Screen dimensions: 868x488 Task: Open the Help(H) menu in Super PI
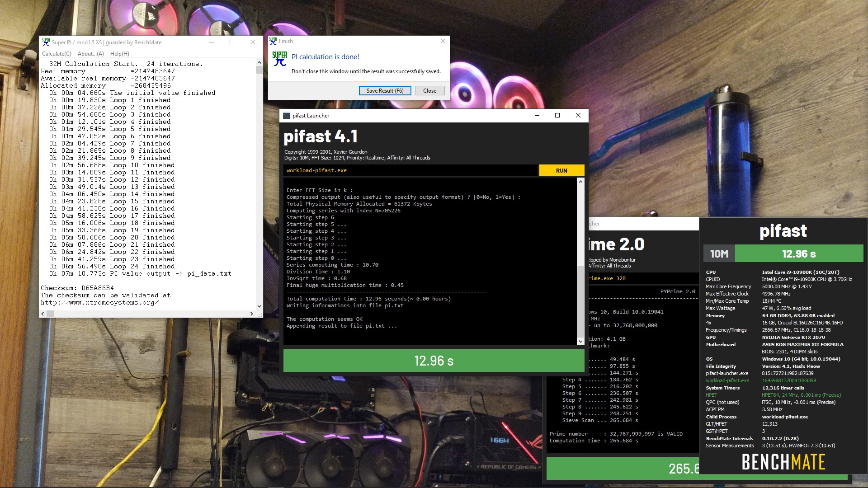click(x=119, y=54)
